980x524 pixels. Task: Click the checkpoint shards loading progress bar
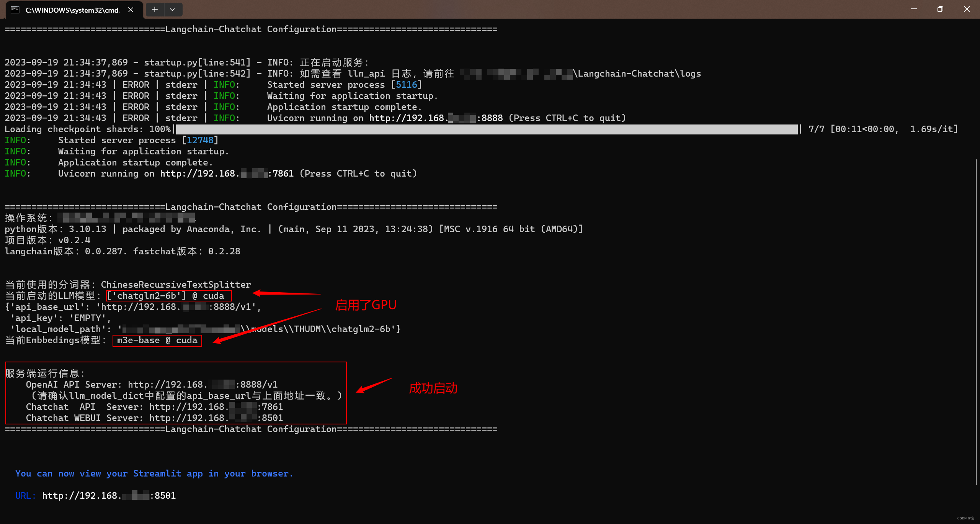pyautogui.click(x=486, y=129)
